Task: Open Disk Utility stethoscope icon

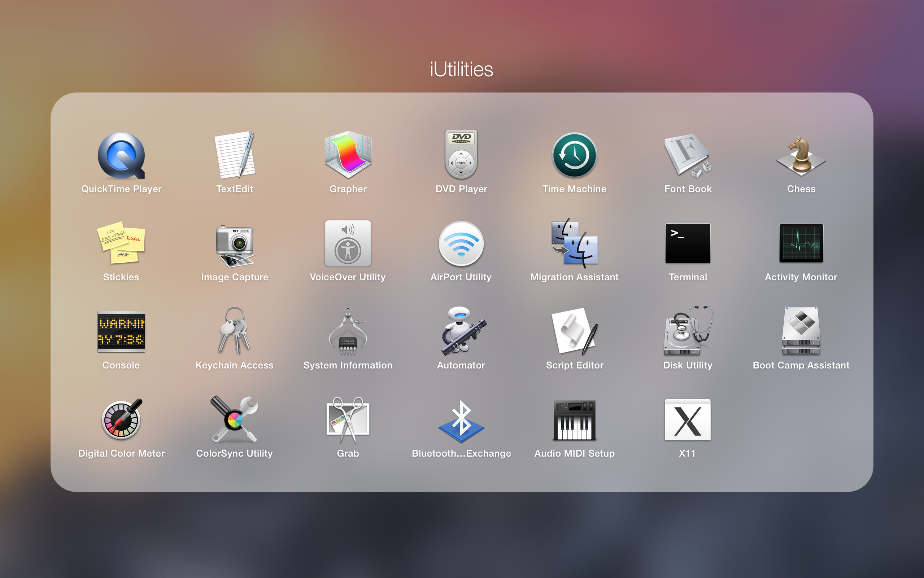Action: click(x=688, y=331)
